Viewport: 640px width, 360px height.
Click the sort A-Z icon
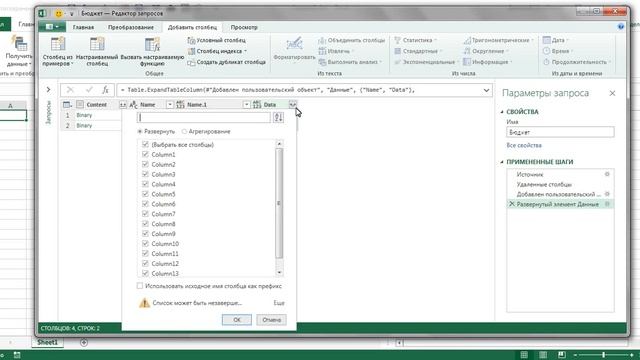click(278, 118)
